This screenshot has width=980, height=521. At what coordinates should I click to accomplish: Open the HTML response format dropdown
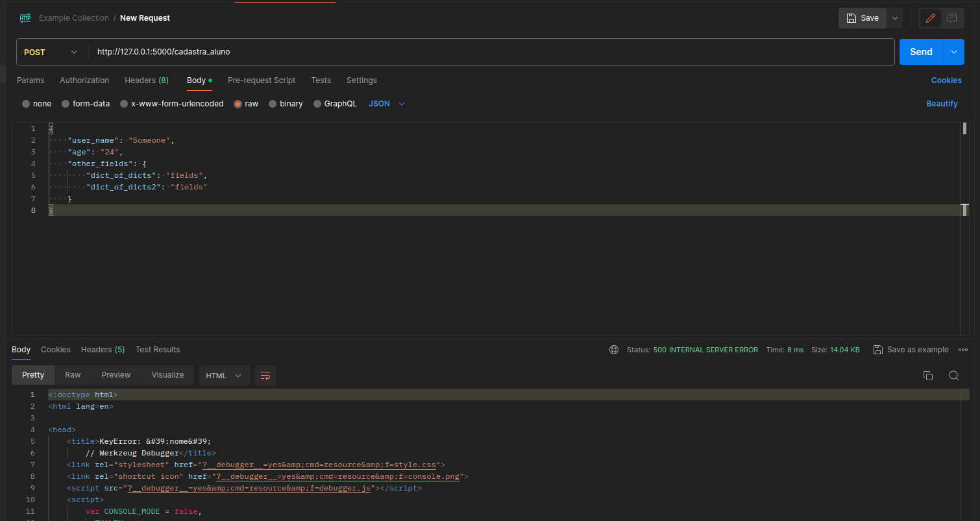[224, 376]
